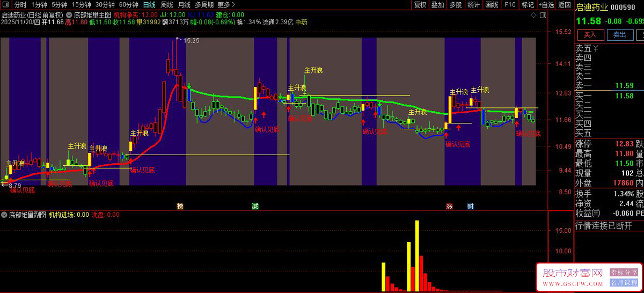Click the 买入 buy button
Image resolution: width=644 pixels, height=293 pixels.
click(x=590, y=34)
